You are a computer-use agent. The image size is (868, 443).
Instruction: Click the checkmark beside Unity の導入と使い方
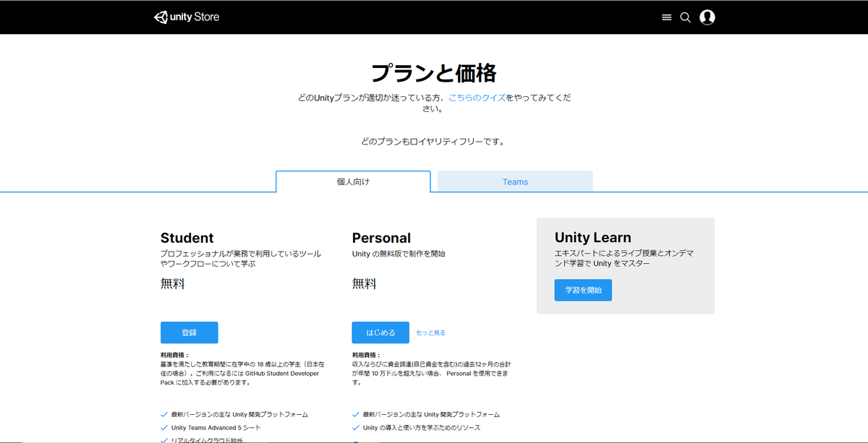pos(356,428)
